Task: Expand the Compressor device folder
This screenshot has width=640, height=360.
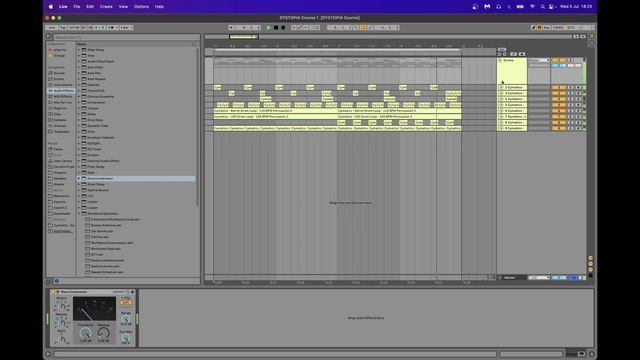Action: click(79, 102)
